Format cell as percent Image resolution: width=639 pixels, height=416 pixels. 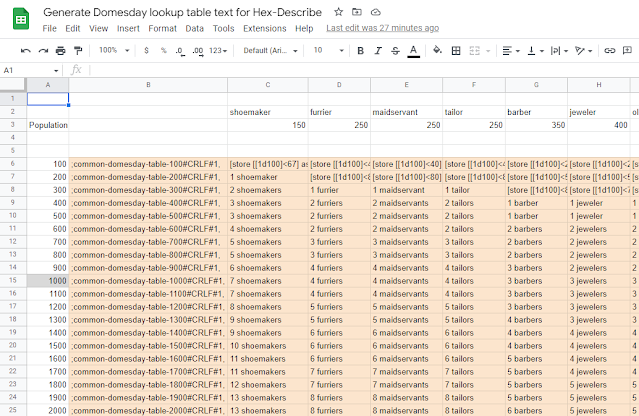(163, 51)
